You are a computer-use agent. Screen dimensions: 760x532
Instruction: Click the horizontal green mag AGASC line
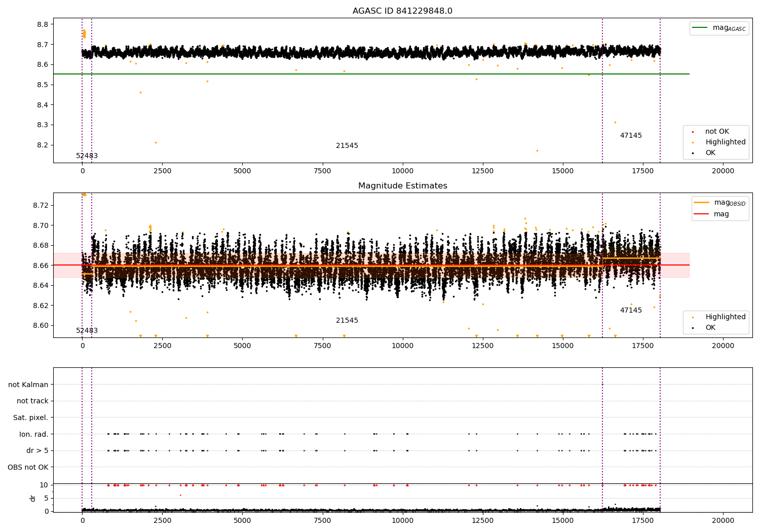[371, 74]
